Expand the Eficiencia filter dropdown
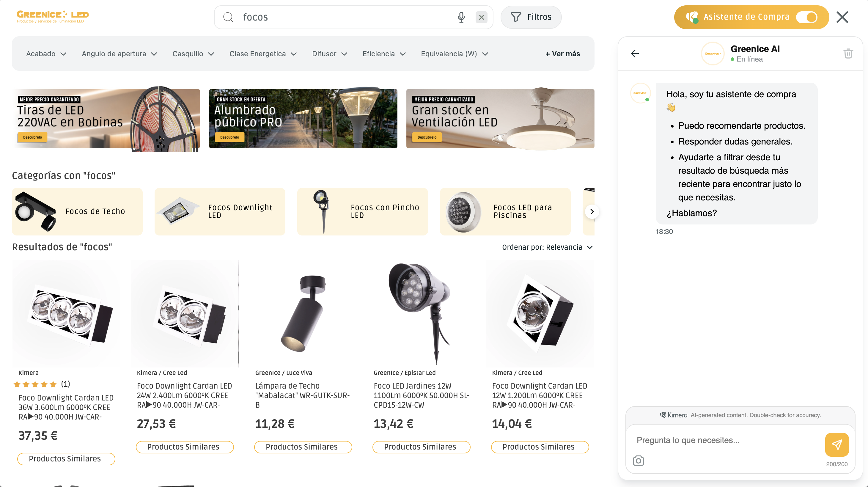Screen dimensions: 868x487 coord(384,54)
